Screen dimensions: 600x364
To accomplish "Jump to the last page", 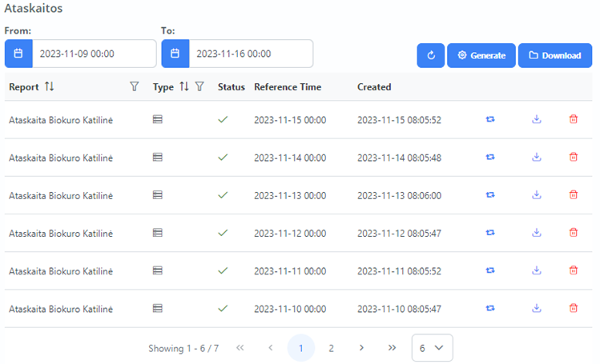I will coord(392,348).
